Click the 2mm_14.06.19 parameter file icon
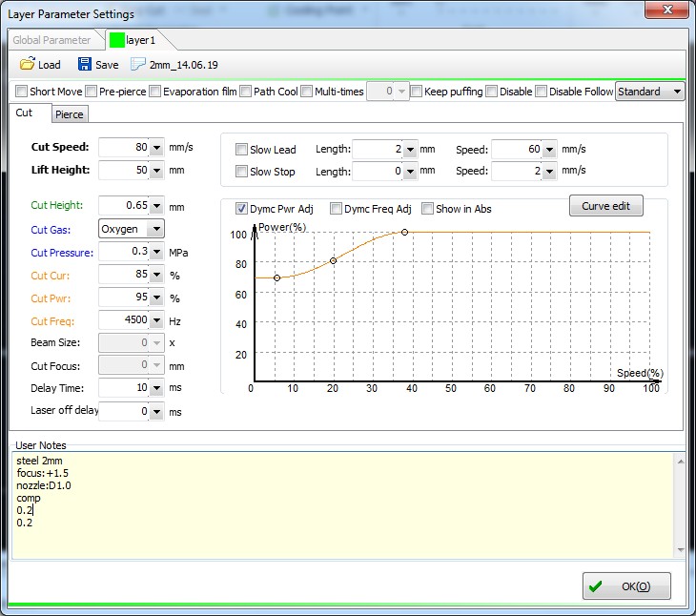696x616 pixels. coord(138,65)
